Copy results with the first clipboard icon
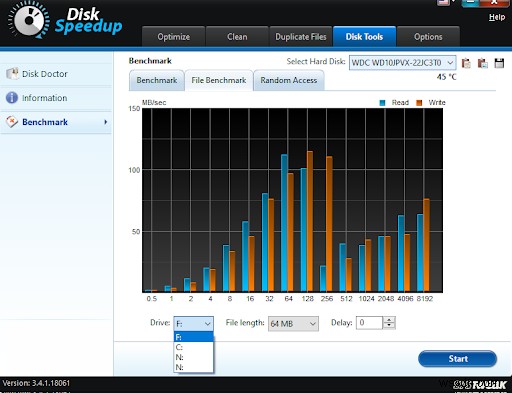512x393 pixels. [x=466, y=63]
